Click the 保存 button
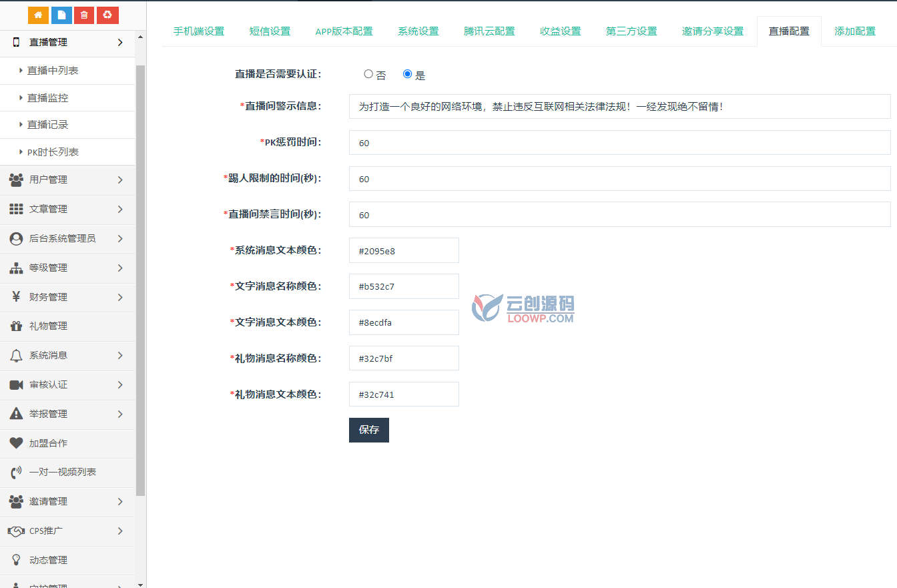 tap(369, 430)
